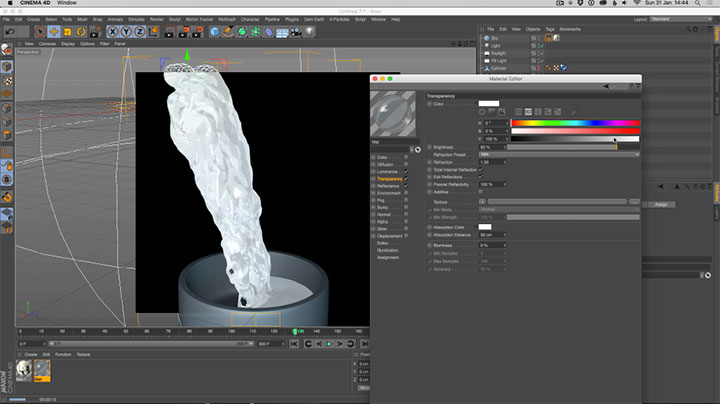Click the coordinate system icon
This screenshot has height=404, width=720.
point(153,32)
